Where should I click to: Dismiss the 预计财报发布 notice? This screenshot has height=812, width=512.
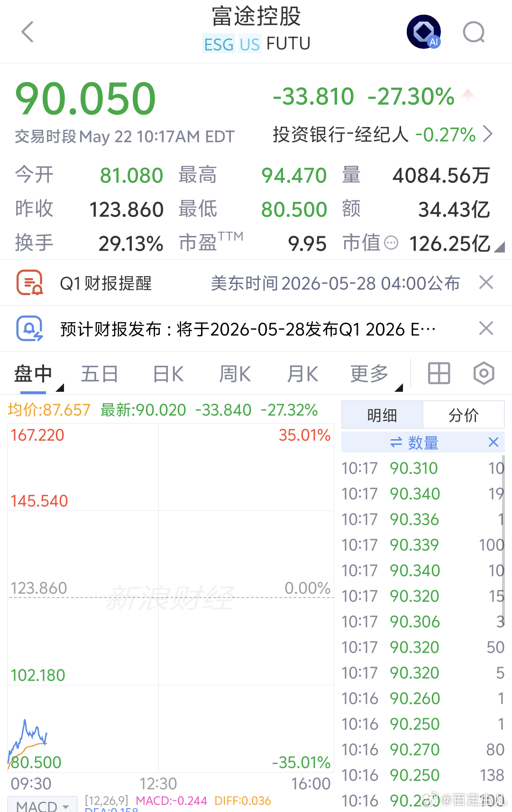point(486,328)
